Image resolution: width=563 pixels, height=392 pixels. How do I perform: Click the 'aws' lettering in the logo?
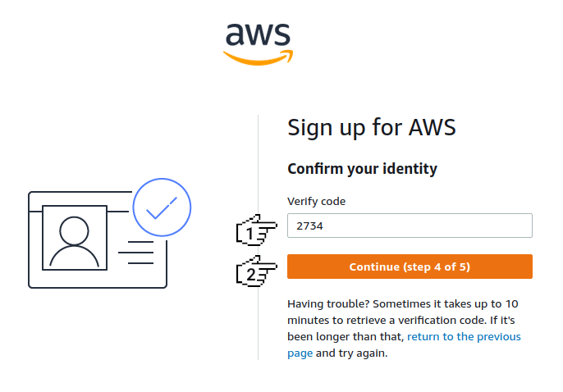(258, 34)
